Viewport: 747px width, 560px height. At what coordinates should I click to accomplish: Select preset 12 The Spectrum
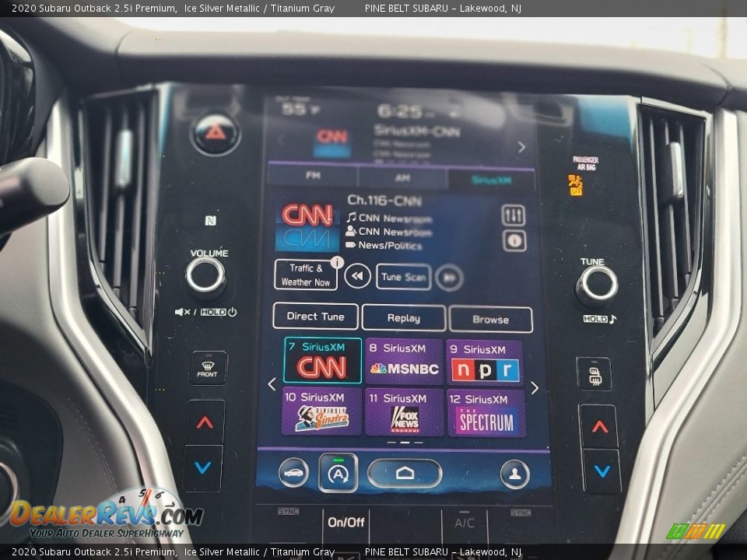486,414
